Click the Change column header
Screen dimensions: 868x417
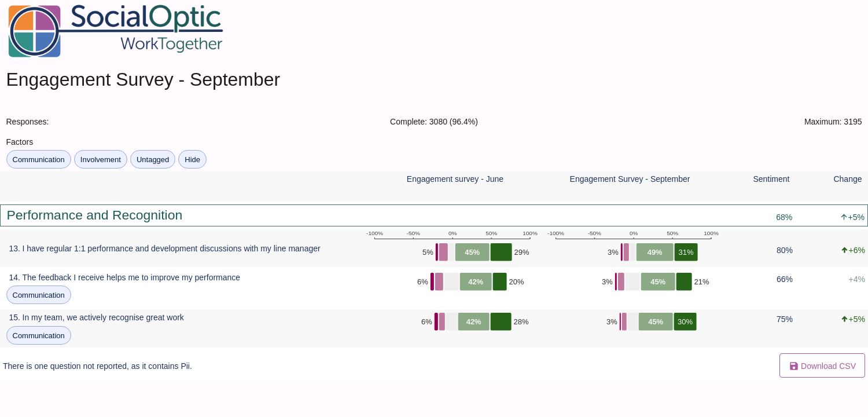point(847,179)
